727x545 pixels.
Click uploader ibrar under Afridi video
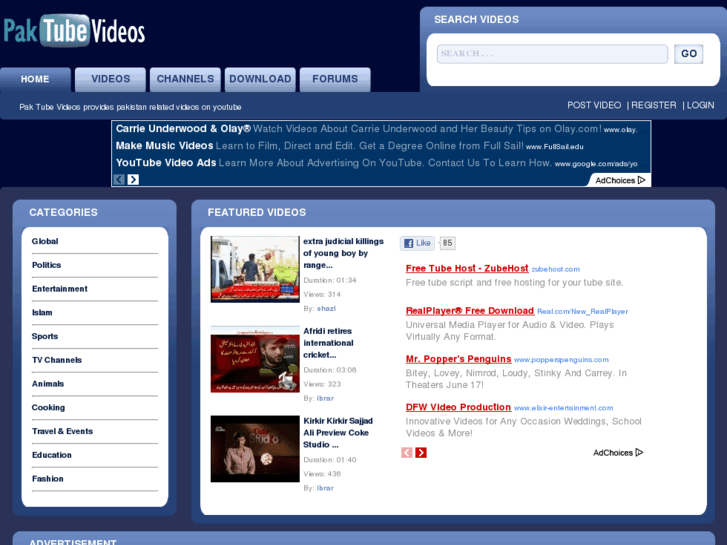(325, 398)
